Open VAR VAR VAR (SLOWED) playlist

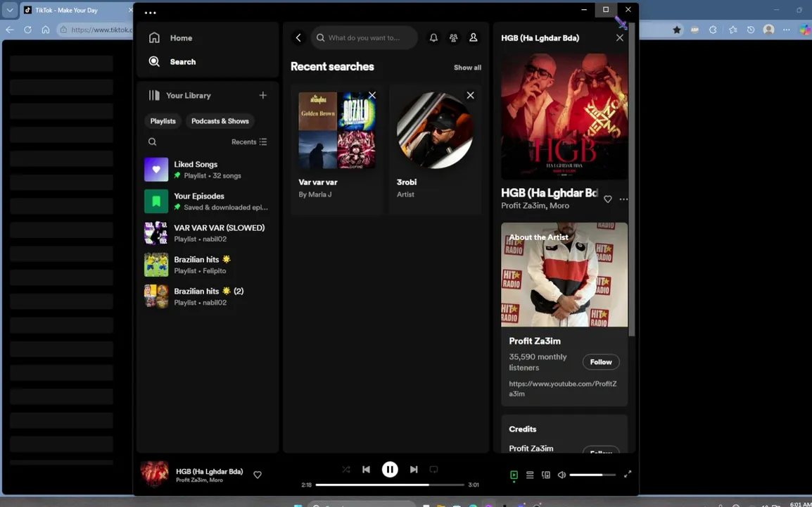207,233
